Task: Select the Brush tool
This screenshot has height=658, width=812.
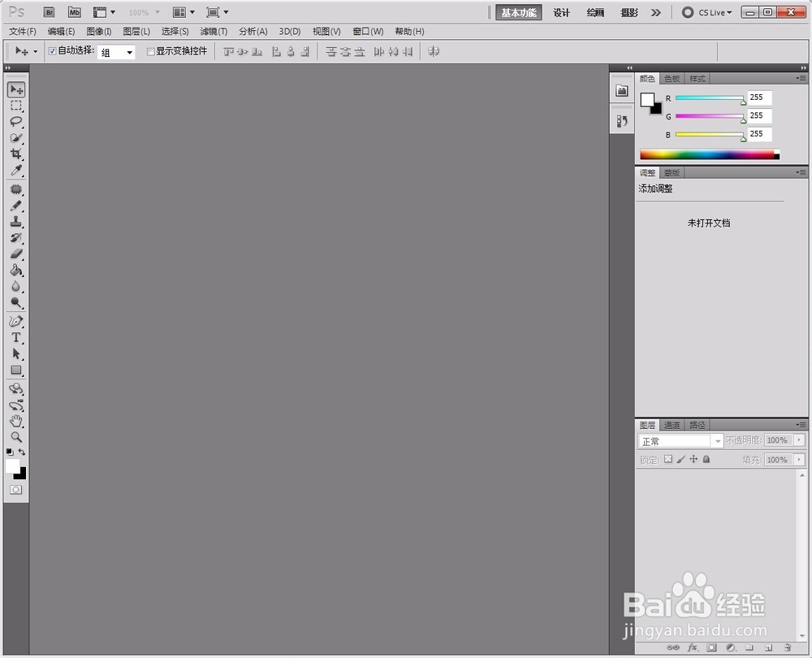Action: pyautogui.click(x=16, y=206)
